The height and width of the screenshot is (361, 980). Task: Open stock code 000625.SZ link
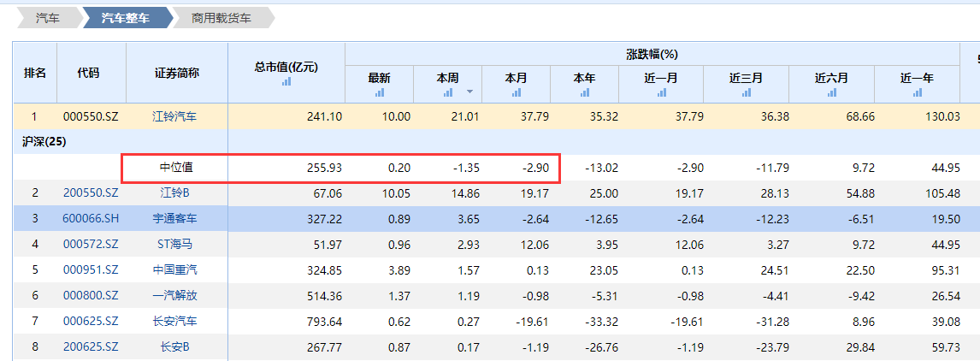pos(91,321)
